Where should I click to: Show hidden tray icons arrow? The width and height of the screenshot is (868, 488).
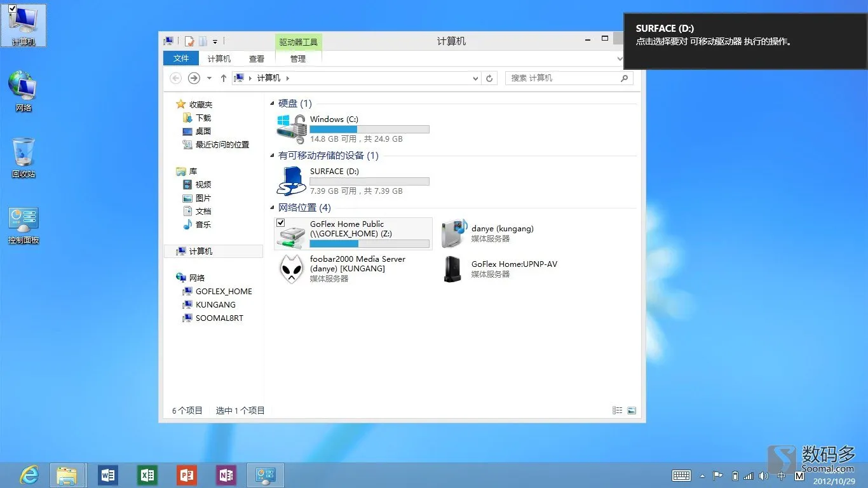tap(702, 475)
